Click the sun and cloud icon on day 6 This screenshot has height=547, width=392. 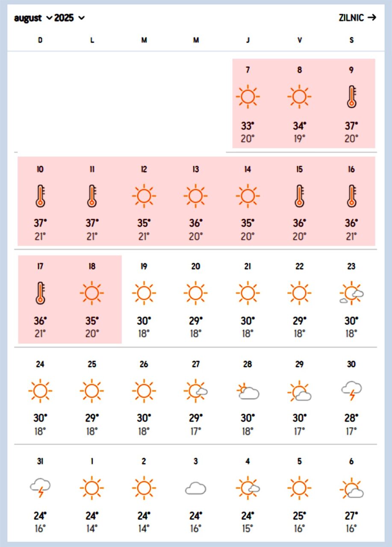click(351, 488)
